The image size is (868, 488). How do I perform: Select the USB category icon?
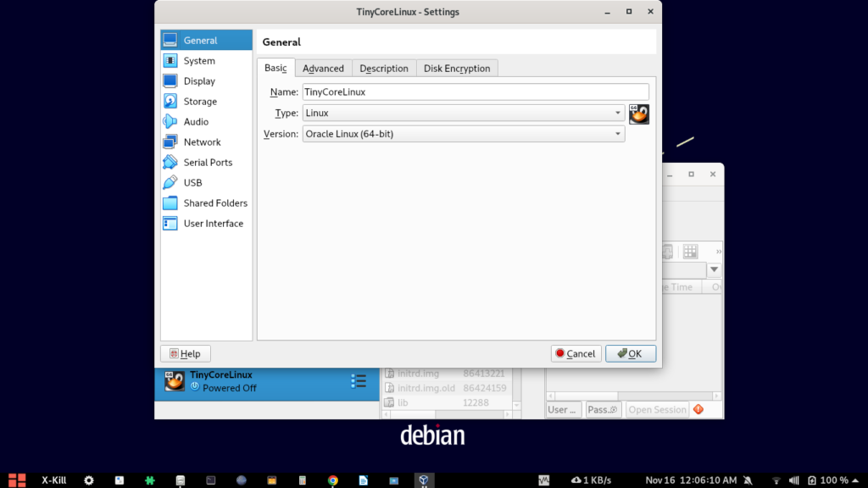[x=170, y=182]
